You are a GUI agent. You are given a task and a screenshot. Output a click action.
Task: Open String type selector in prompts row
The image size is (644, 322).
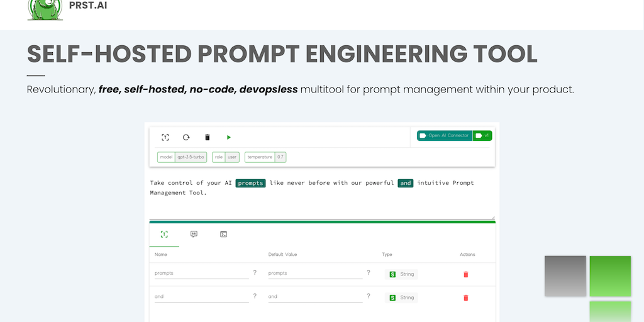401,274
